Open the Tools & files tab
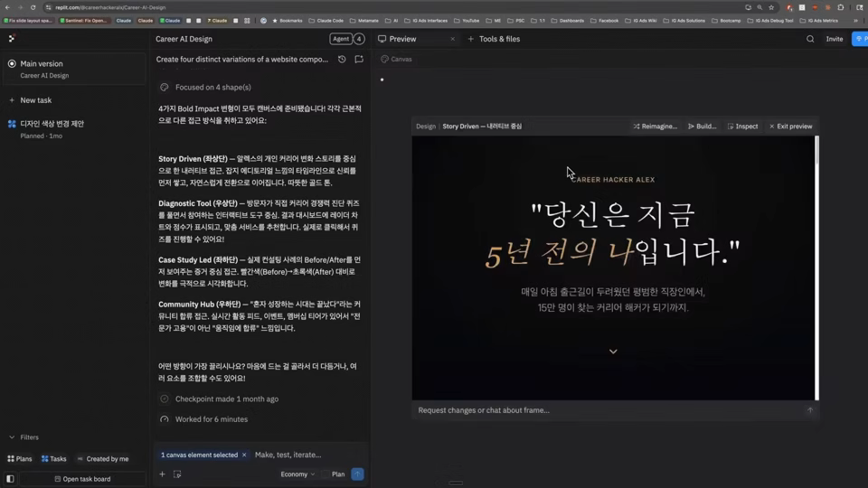The height and width of the screenshot is (488, 868). click(494, 39)
